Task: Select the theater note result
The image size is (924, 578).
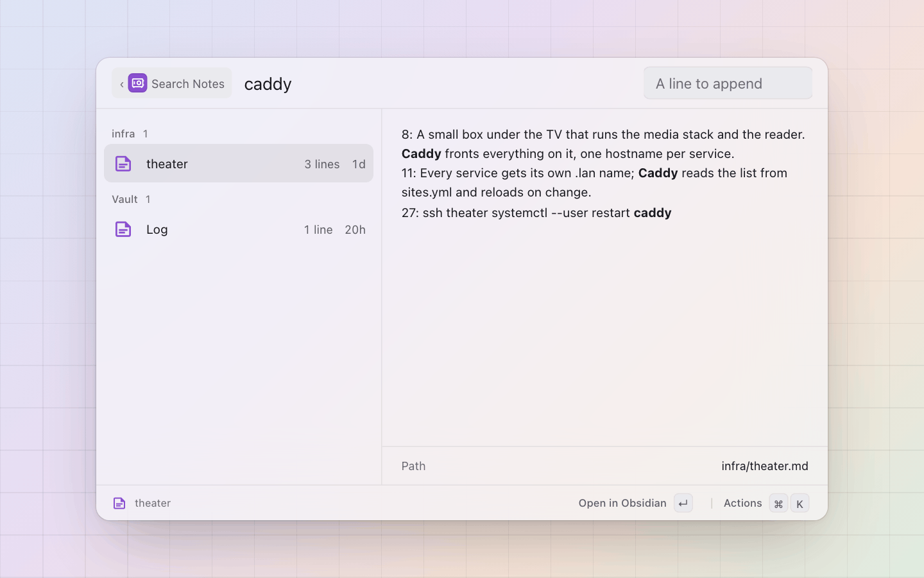Action: [239, 163]
